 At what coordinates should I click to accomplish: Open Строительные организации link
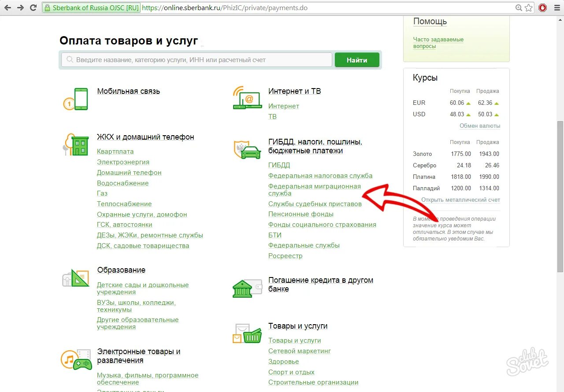313,382
